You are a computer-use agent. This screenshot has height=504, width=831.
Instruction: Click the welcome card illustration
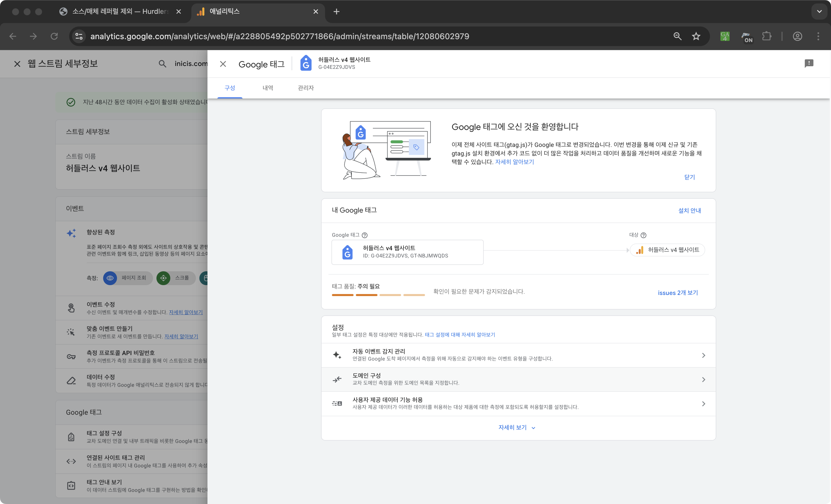coord(387,150)
